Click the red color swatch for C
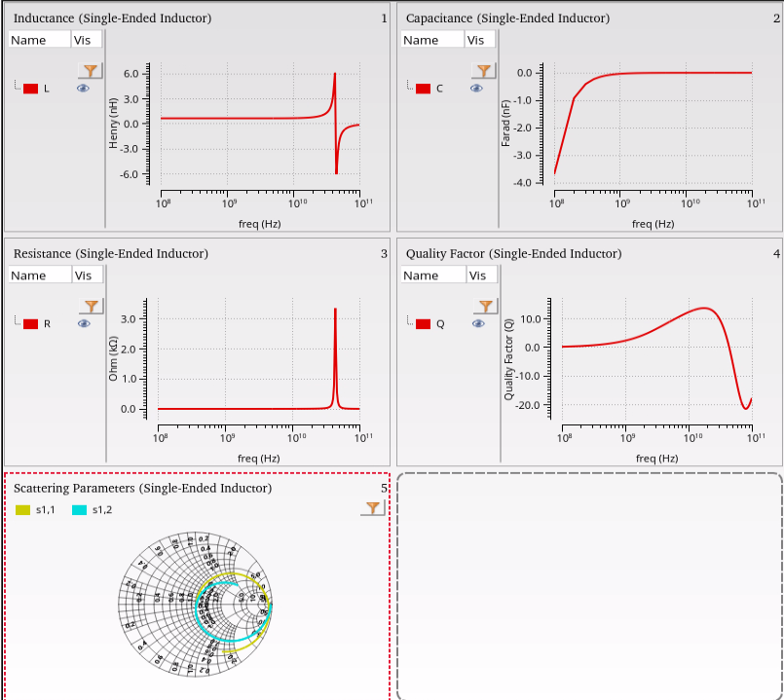 point(423,89)
